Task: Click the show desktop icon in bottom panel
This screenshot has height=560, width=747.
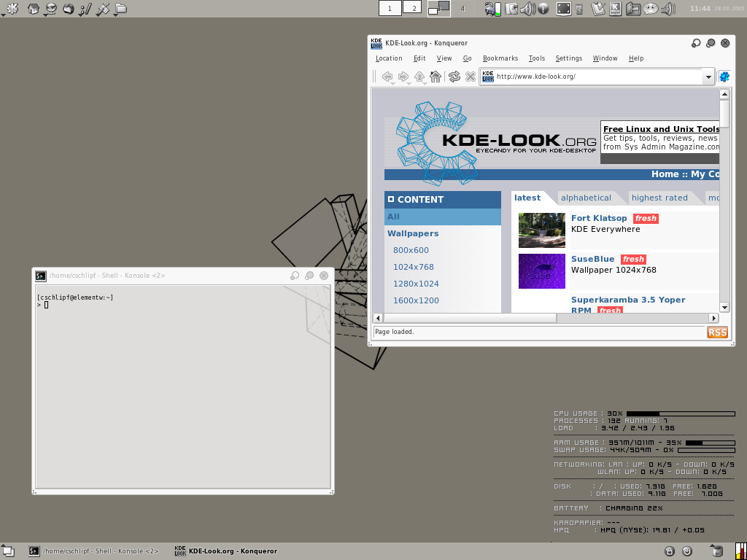Action: (x=9, y=551)
